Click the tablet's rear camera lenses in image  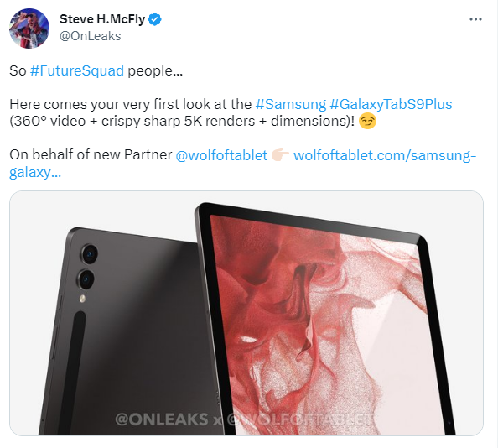[x=88, y=266]
